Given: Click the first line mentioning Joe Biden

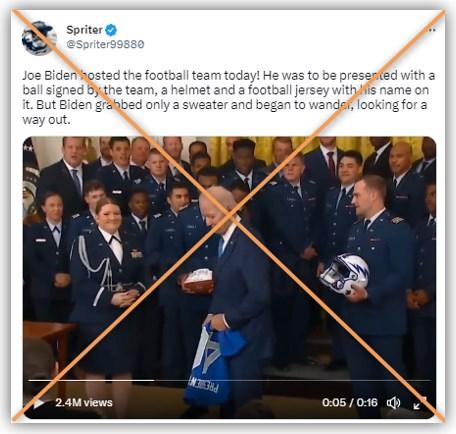Looking at the screenshot, I should pyautogui.click(x=229, y=76).
